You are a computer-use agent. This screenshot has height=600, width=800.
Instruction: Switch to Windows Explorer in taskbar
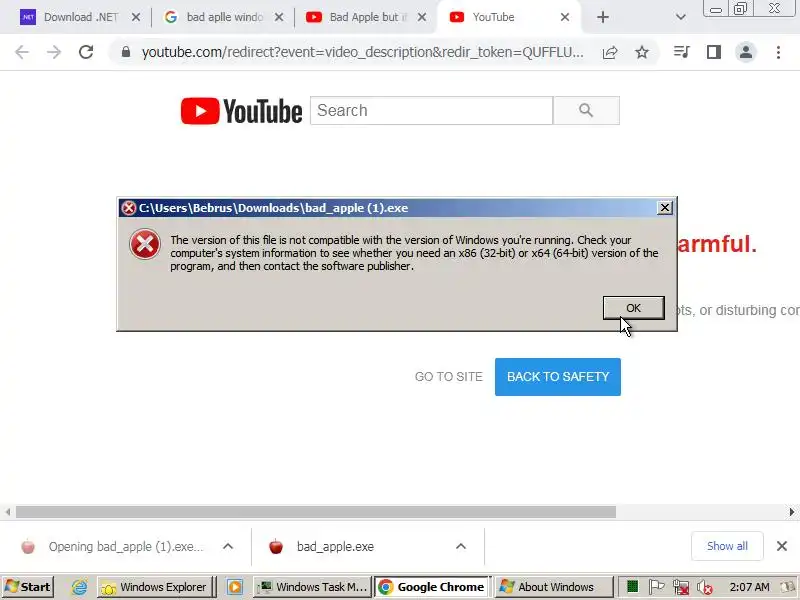pyautogui.click(x=155, y=587)
